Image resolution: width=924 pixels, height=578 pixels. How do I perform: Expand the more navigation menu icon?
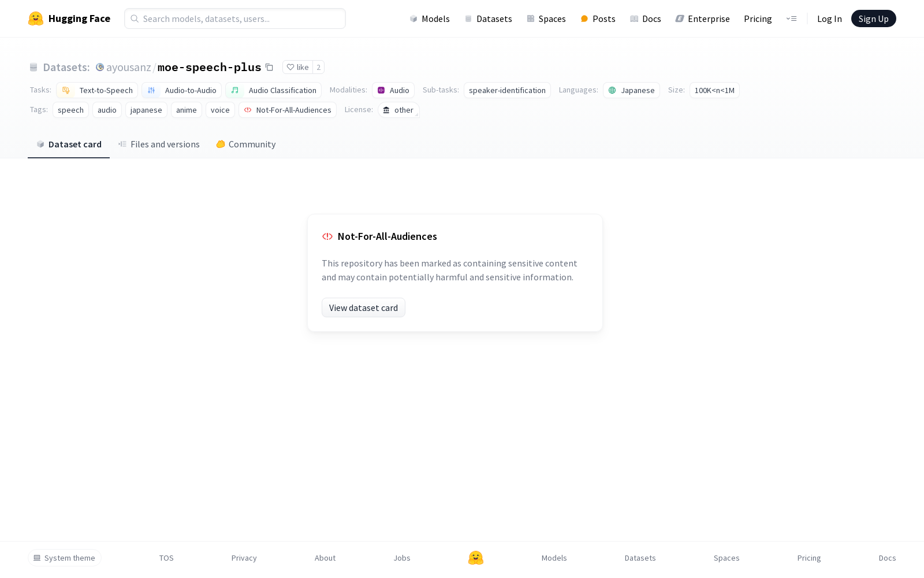click(x=791, y=18)
